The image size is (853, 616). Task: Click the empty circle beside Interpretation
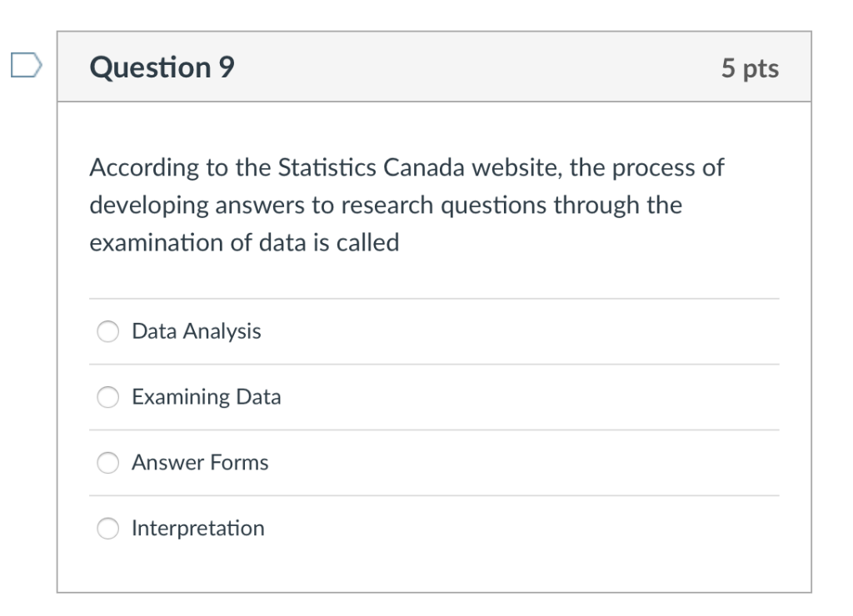coord(107,528)
